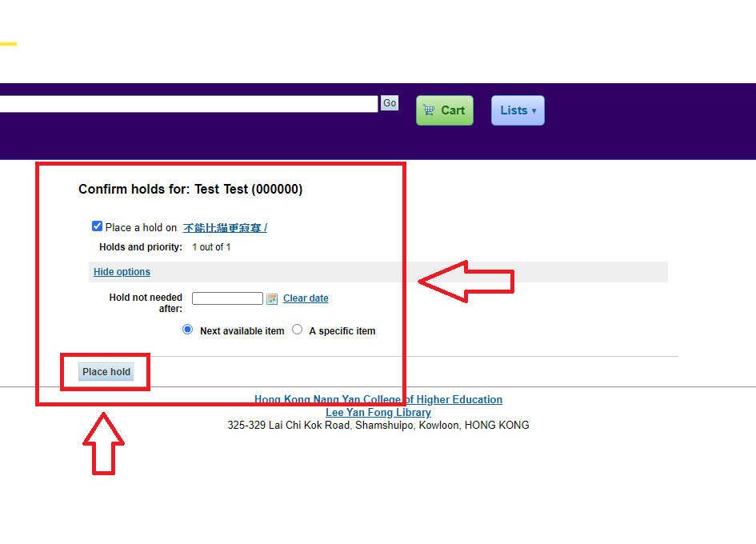Open Lee Yan Fong Library link
This screenshot has height=544, width=756.
(x=378, y=412)
